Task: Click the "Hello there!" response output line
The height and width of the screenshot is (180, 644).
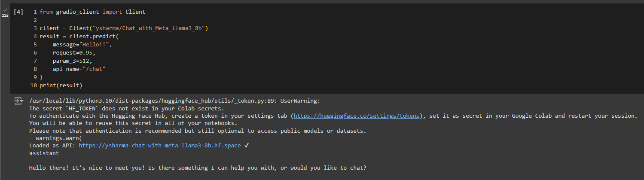Action: 198,168
